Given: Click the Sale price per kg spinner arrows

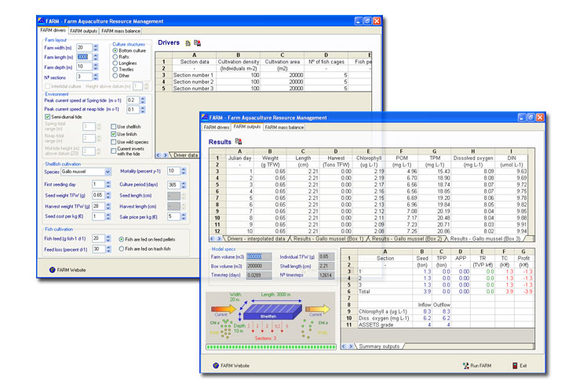Looking at the screenshot, I should pos(184,216).
